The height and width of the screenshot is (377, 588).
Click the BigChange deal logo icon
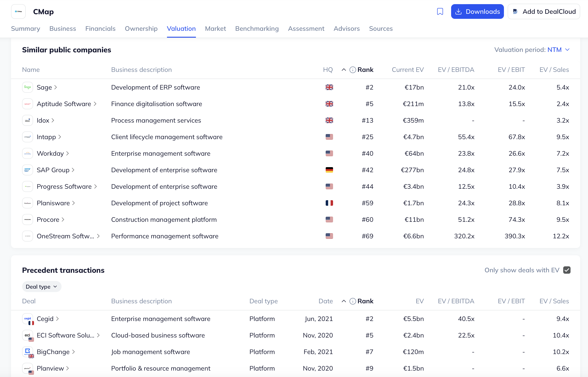(x=27, y=352)
